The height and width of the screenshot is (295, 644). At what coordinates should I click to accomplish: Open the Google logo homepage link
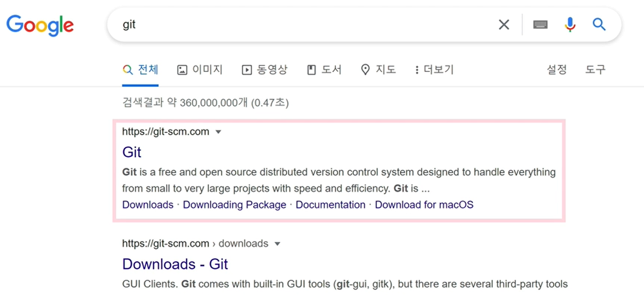click(x=40, y=25)
